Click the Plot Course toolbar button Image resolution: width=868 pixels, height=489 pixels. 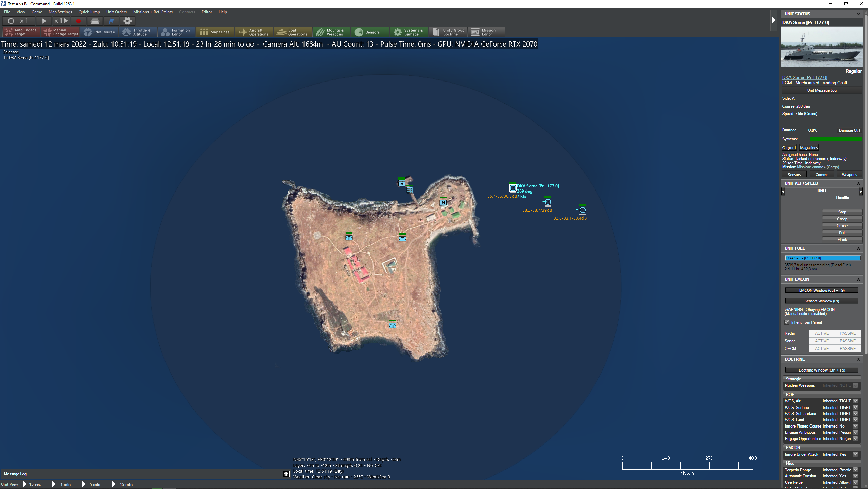pos(100,32)
